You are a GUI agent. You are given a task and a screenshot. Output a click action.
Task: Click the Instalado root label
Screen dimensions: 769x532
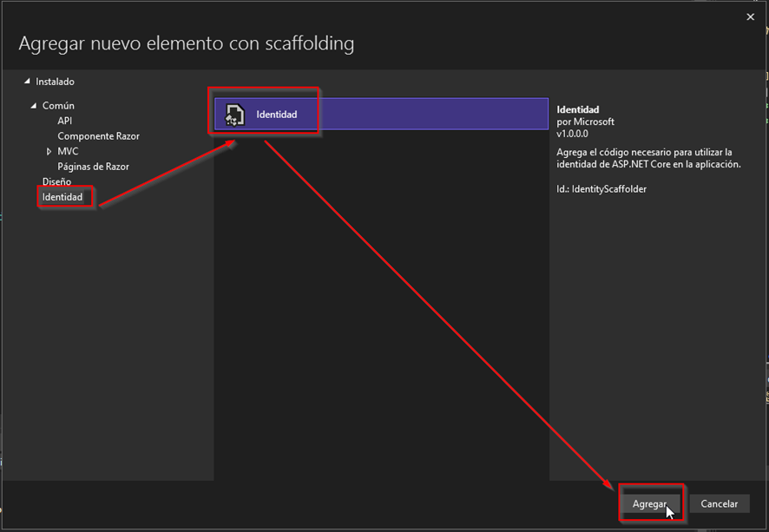tap(55, 82)
